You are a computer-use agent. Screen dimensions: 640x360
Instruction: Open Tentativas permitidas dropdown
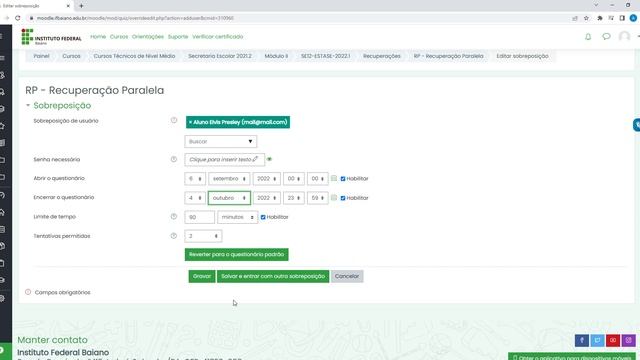pos(203,236)
